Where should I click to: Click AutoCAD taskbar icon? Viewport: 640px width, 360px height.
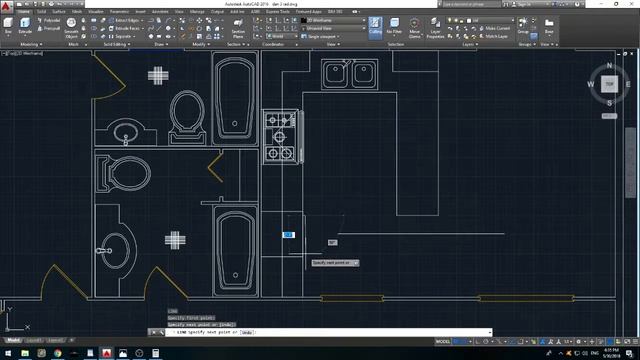click(107, 353)
